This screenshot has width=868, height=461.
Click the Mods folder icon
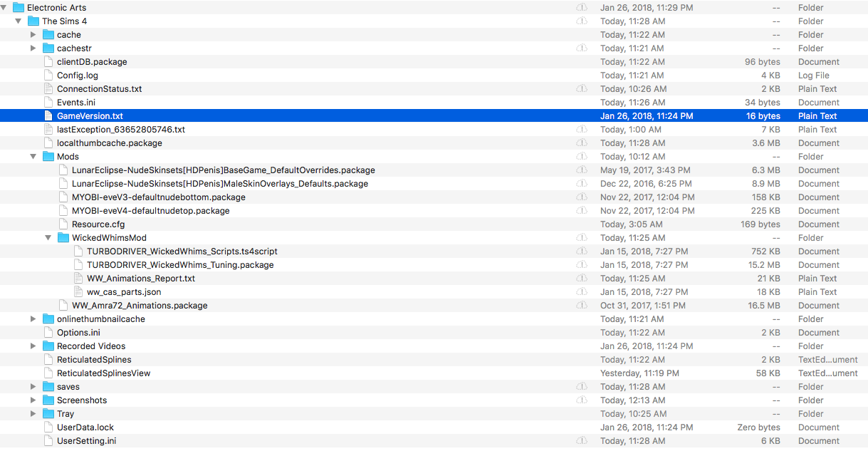pos(48,157)
